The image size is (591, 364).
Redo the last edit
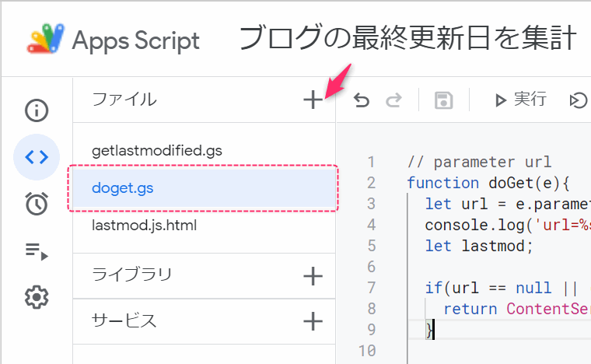coord(394,100)
